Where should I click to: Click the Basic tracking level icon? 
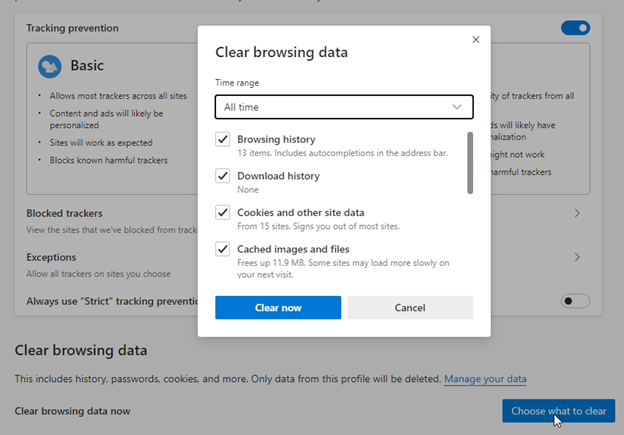click(x=49, y=66)
